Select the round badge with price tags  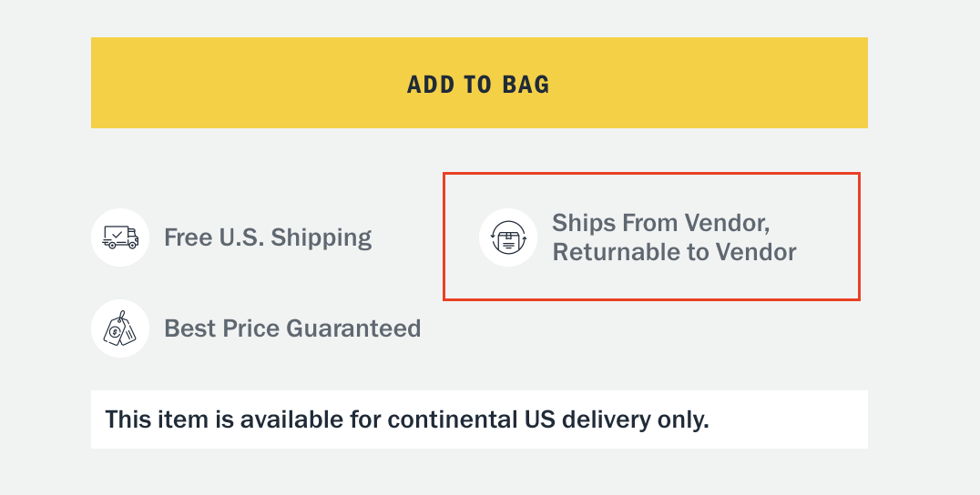(120, 328)
